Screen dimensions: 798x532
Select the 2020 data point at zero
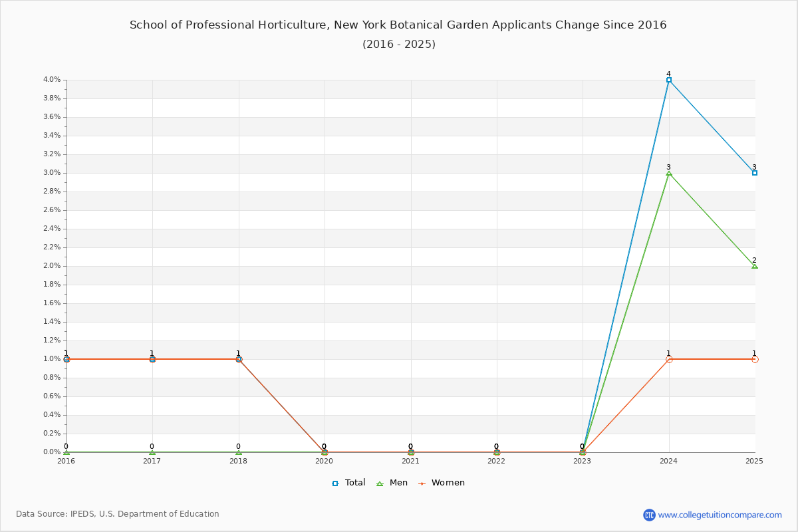click(x=325, y=452)
